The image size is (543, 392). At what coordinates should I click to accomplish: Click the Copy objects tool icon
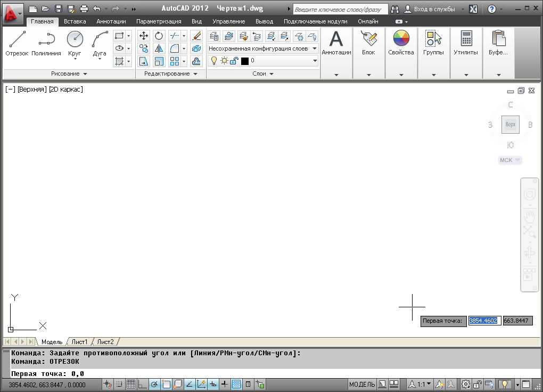[x=143, y=48]
